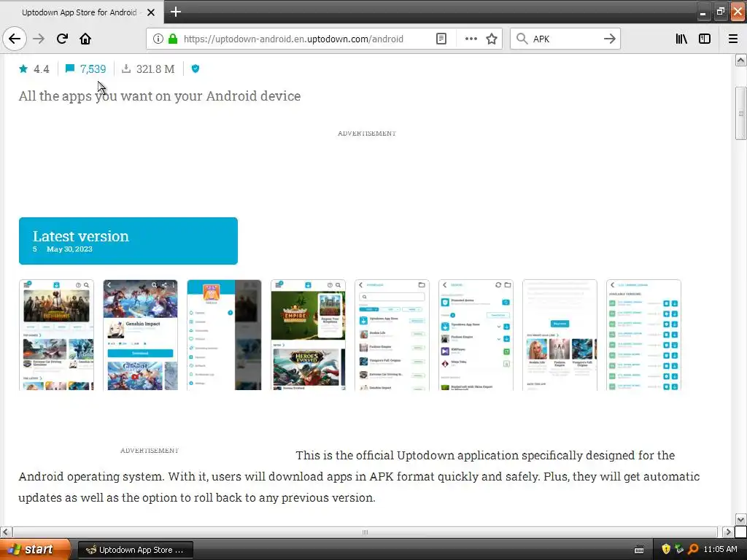Click the vertical scrollbar down arrow
This screenshot has height=560, width=747.
pyautogui.click(x=740, y=519)
